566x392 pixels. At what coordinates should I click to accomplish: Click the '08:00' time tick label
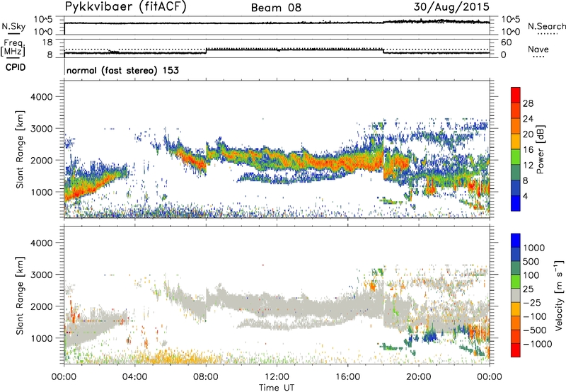(206, 377)
